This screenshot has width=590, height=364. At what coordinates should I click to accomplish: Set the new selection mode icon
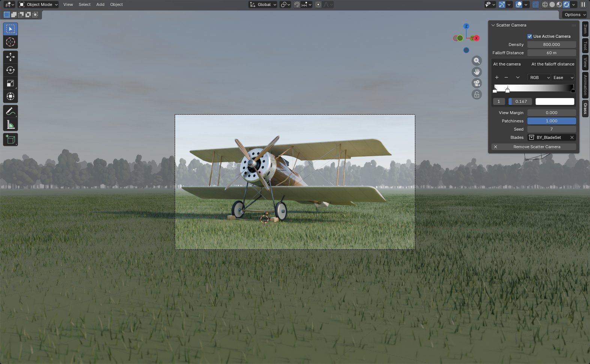(x=7, y=15)
